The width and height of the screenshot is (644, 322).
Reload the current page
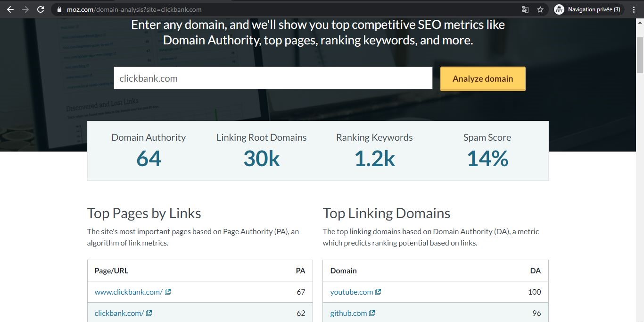coord(41,9)
